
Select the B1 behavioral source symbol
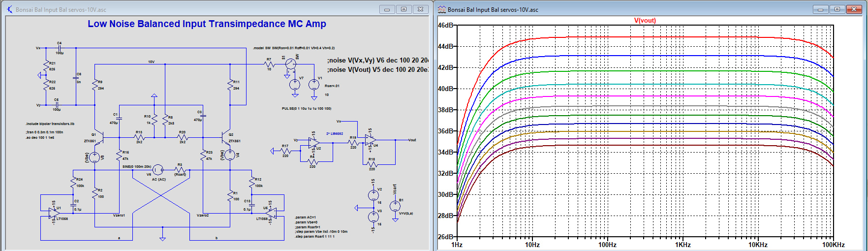(x=395, y=206)
